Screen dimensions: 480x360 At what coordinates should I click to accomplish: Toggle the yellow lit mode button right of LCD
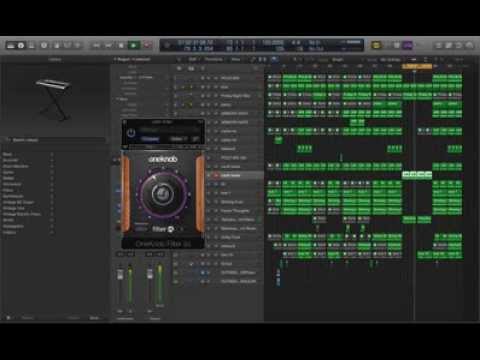[x=376, y=45]
